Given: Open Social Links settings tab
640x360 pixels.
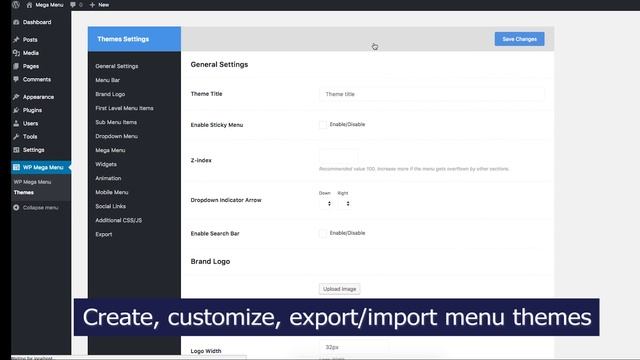Looking at the screenshot, I should [111, 206].
